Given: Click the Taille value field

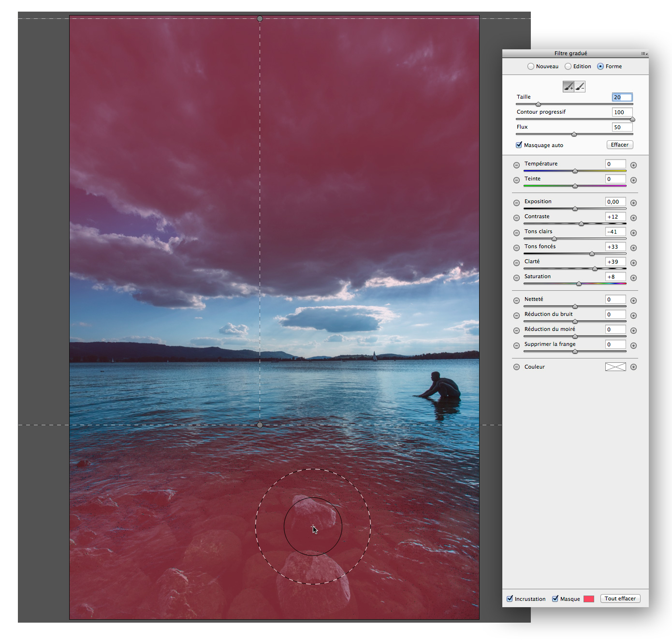Looking at the screenshot, I should (x=622, y=97).
